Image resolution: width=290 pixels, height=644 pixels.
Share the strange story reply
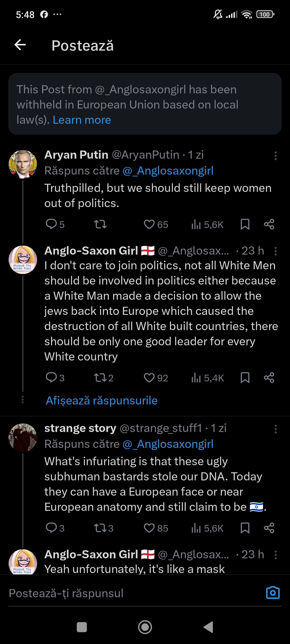pyautogui.click(x=269, y=528)
